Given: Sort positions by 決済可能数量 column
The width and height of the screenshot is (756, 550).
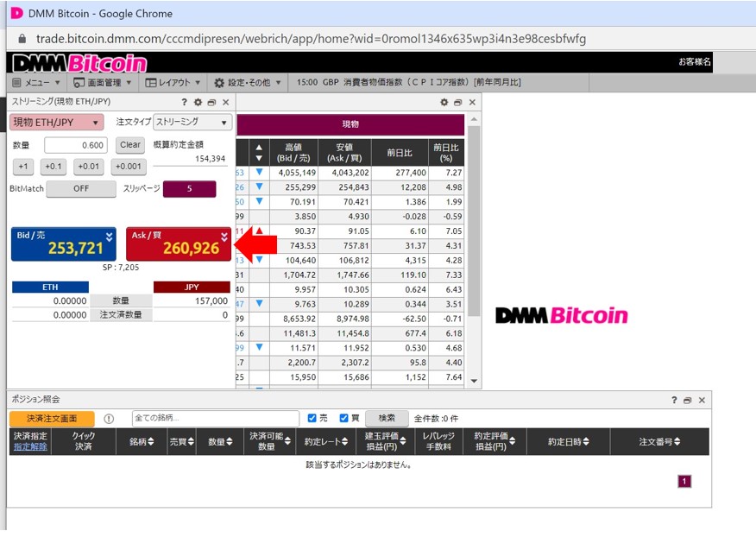Looking at the screenshot, I should 270,441.
